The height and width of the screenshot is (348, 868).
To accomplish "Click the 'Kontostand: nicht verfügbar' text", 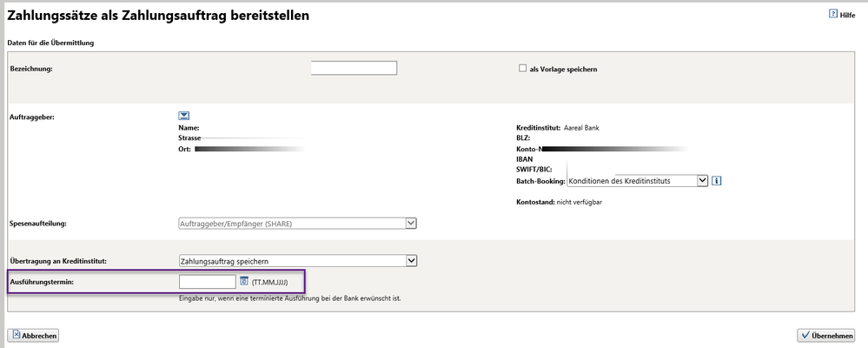I will pos(559,202).
